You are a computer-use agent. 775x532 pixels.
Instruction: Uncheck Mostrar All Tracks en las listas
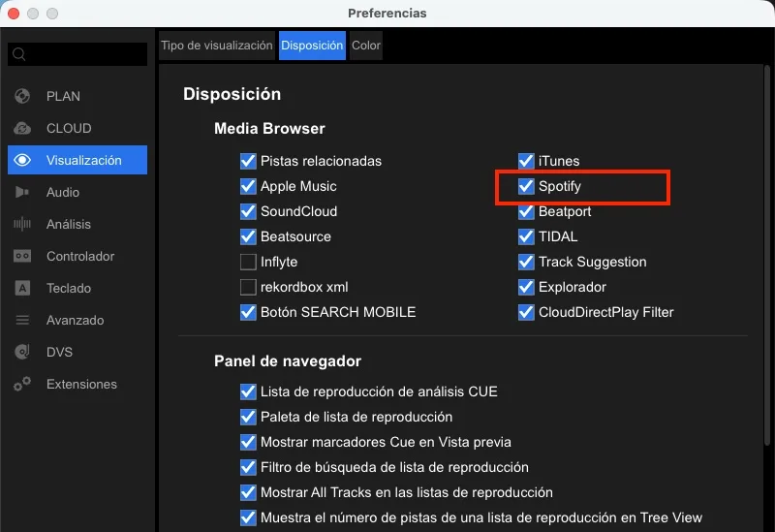tap(248, 492)
